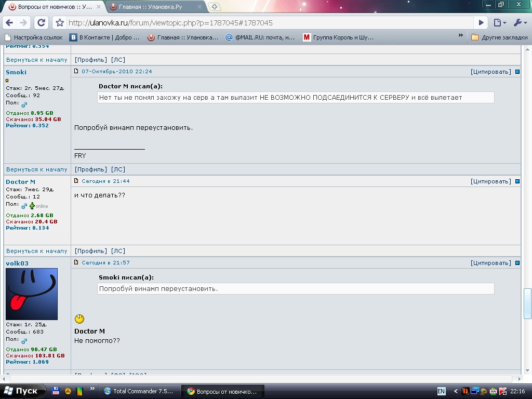Click the vertical scrollbar down arrow
The width and height of the screenshot is (532, 399).
click(527, 370)
